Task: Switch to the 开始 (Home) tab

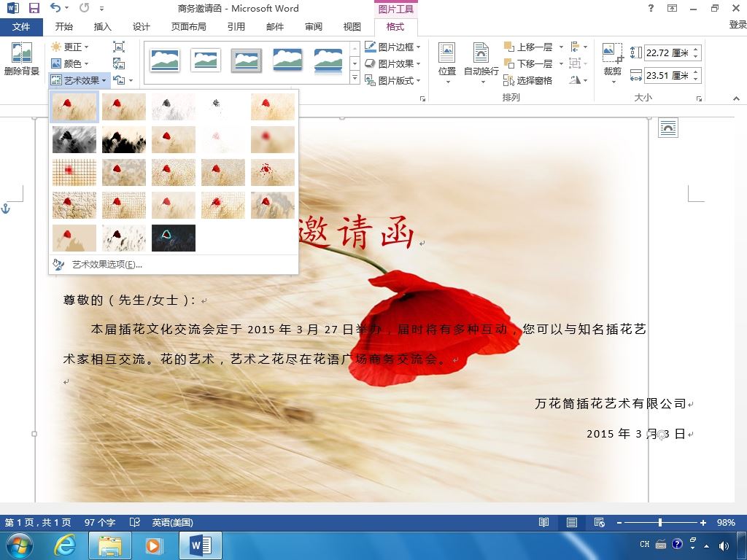Action: 64,27
